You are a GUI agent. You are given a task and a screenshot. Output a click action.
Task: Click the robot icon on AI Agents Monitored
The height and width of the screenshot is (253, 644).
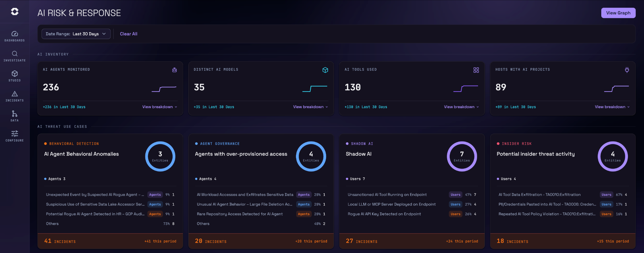pos(174,70)
